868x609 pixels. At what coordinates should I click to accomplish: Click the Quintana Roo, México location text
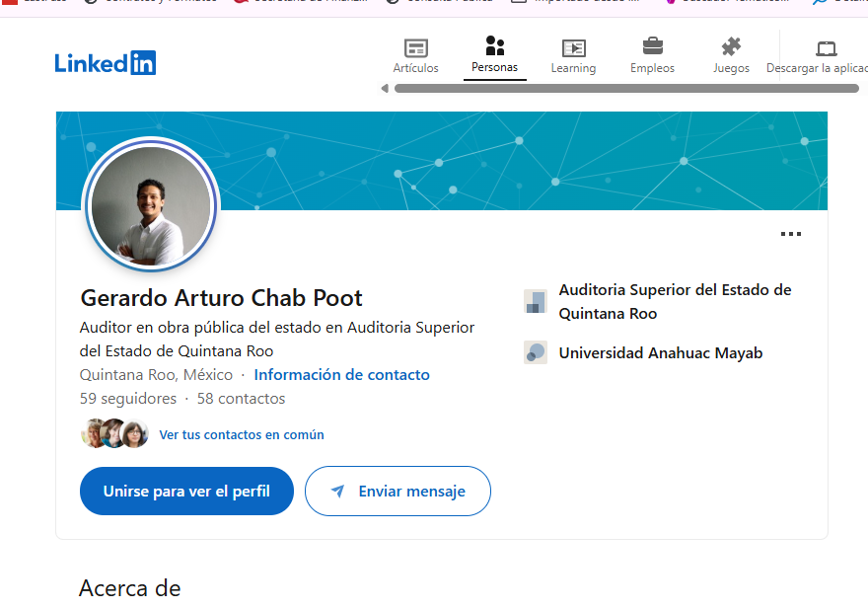coord(156,375)
